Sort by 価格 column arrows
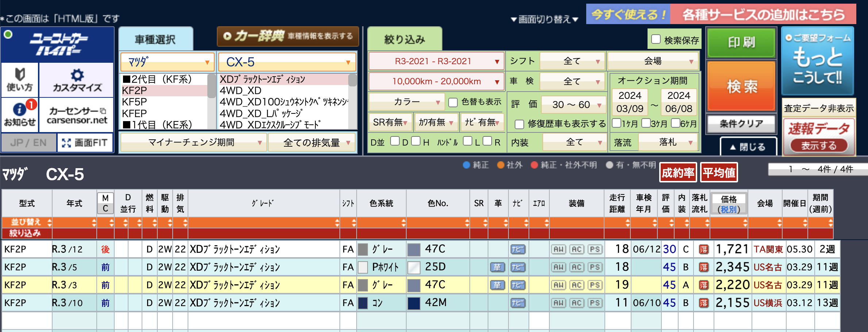868x332 pixels. click(745, 223)
